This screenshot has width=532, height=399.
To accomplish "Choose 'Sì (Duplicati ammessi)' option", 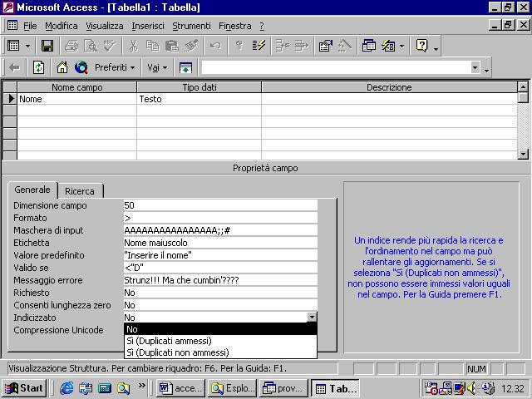I will point(220,341).
